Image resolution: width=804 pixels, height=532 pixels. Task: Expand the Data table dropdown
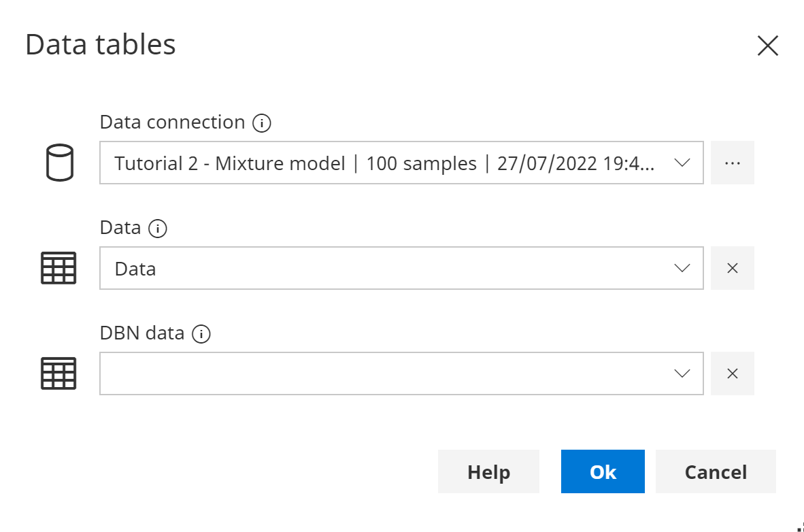pos(681,268)
